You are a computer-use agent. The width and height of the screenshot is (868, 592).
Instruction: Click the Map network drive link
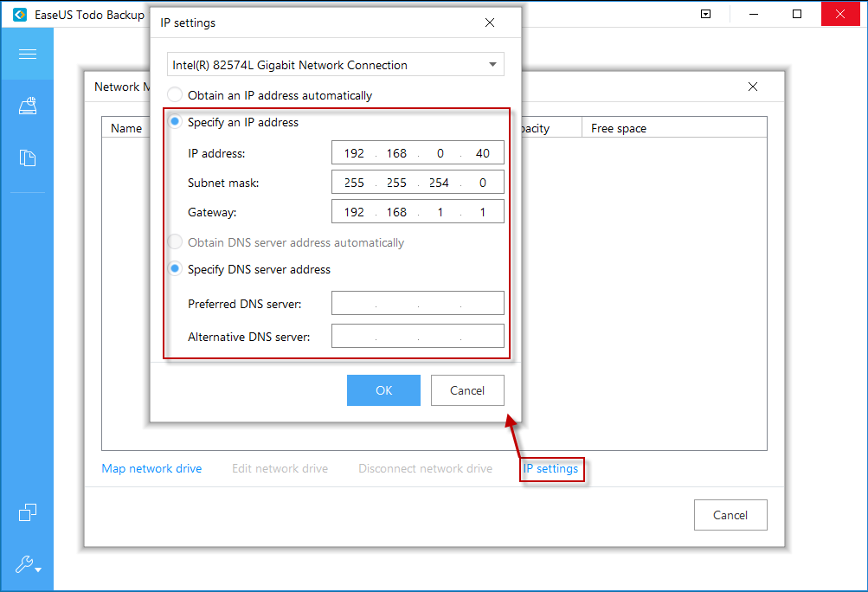[151, 468]
